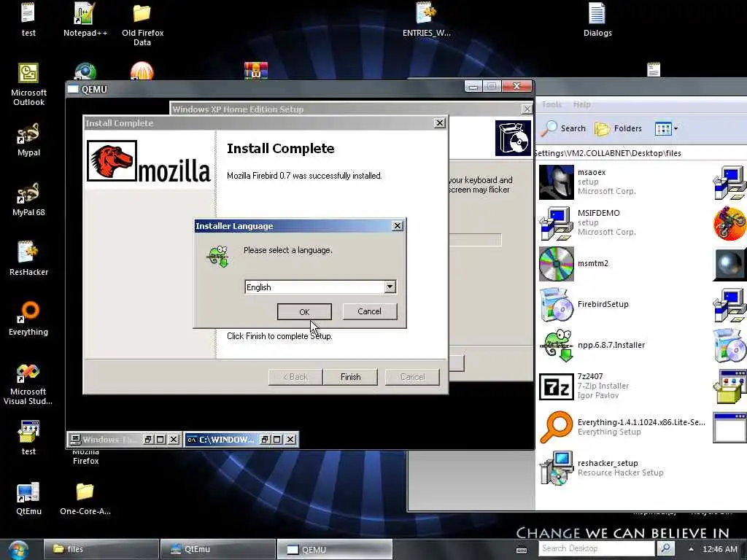Viewport: 747px width, 560px height.
Task: Click Search in the files window toolbar
Action: pos(565,128)
